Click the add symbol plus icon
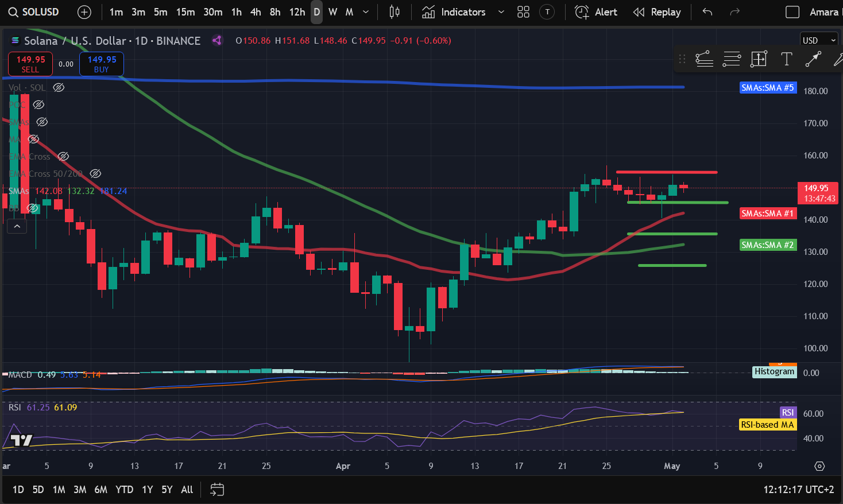Image resolution: width=843 pixels, height=504 pixels. click(84, 12)
